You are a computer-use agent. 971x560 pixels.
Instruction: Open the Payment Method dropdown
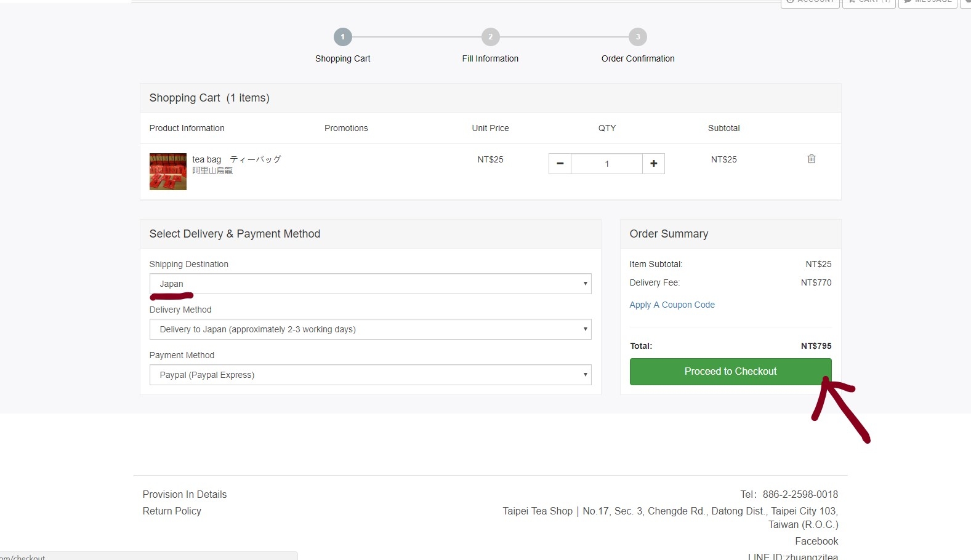(x=370, y=375)
